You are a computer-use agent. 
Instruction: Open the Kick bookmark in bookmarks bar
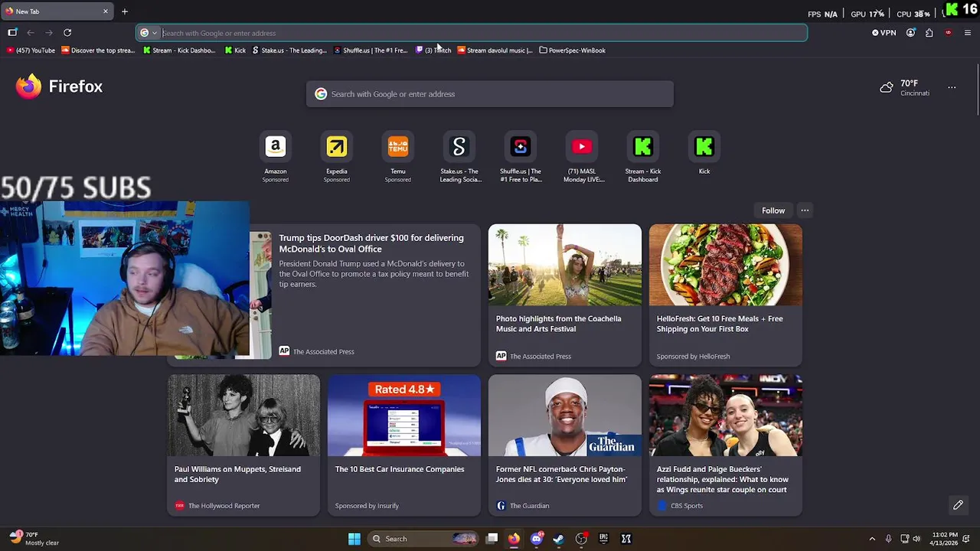(x=235, y=51)
